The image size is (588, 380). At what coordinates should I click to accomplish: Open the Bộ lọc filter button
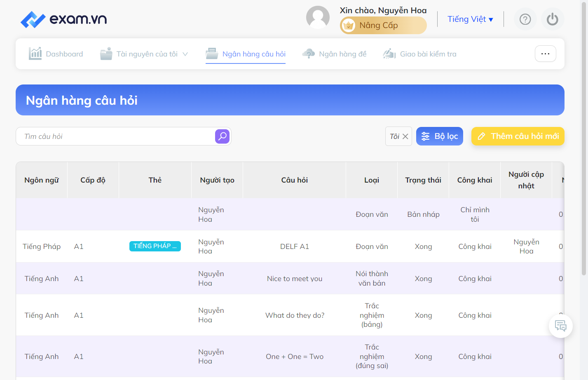pyautogui.click(x=440, y=136)
